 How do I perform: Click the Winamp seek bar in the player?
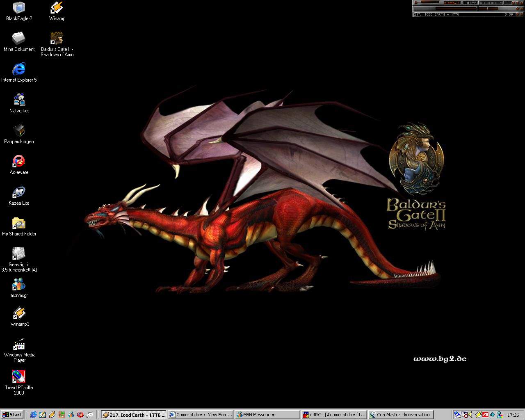click(457, 9)
